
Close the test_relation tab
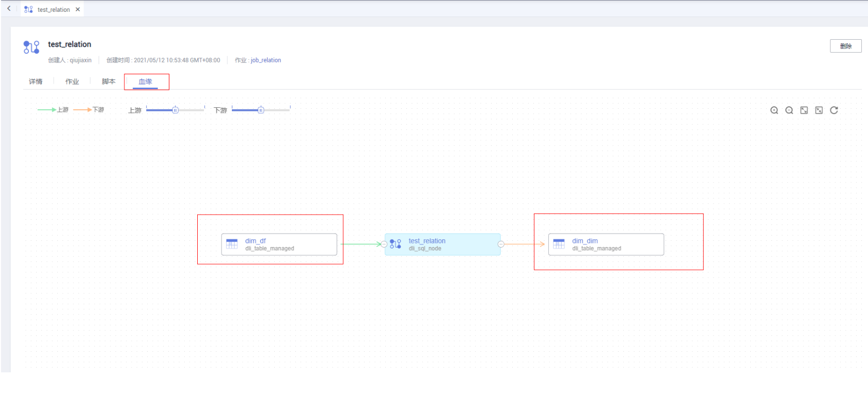pyautogui.click(x=78, y=9)
